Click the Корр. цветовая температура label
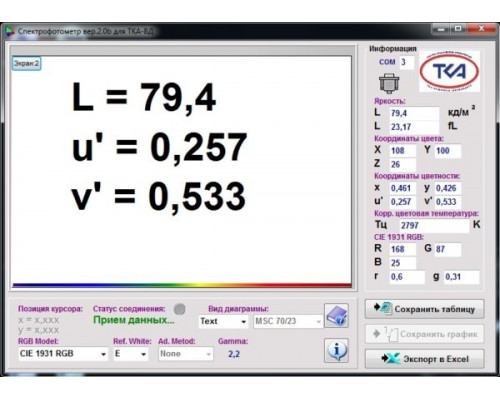500x400 pixels. (x=426, y=214)
